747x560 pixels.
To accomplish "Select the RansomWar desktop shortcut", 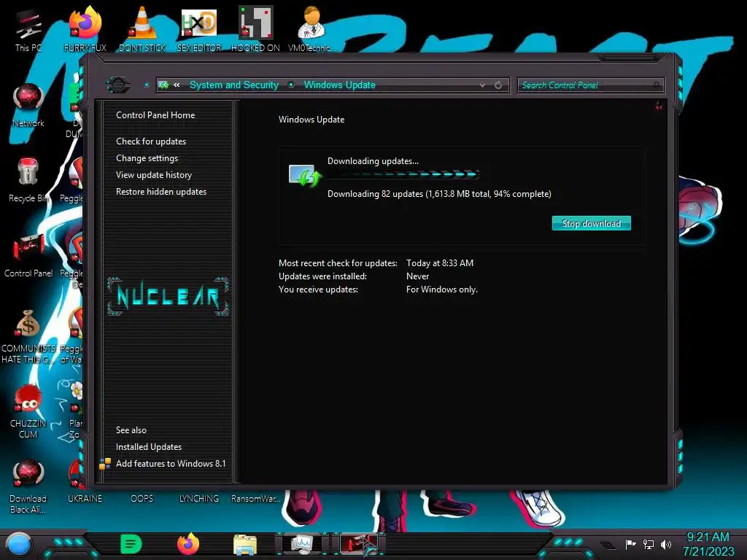I will [256, 498].
